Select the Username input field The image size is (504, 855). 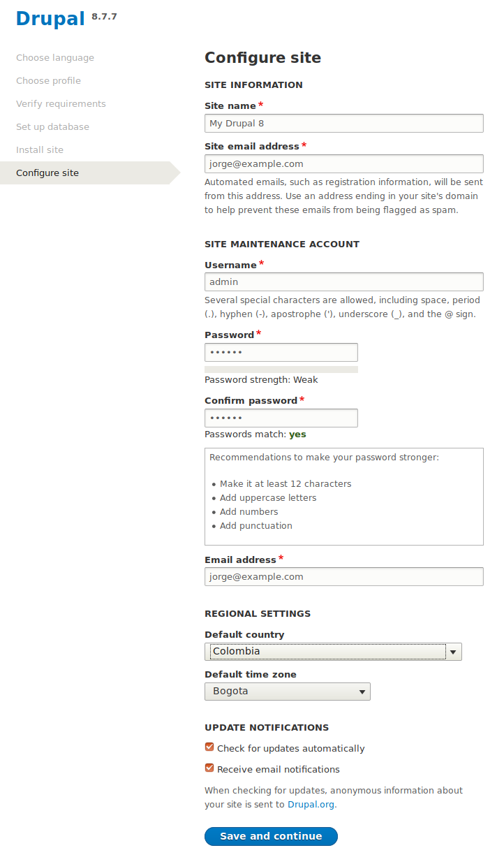tap(343, 282)
